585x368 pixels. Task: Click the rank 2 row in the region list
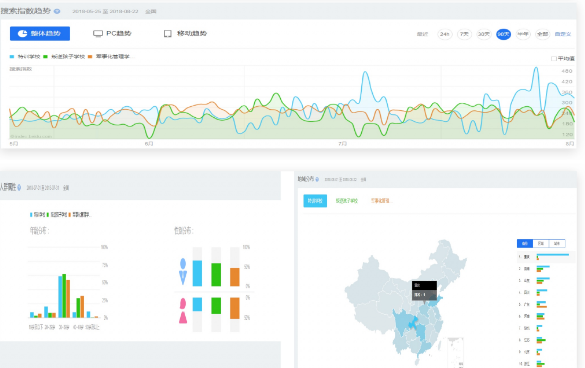546,269
